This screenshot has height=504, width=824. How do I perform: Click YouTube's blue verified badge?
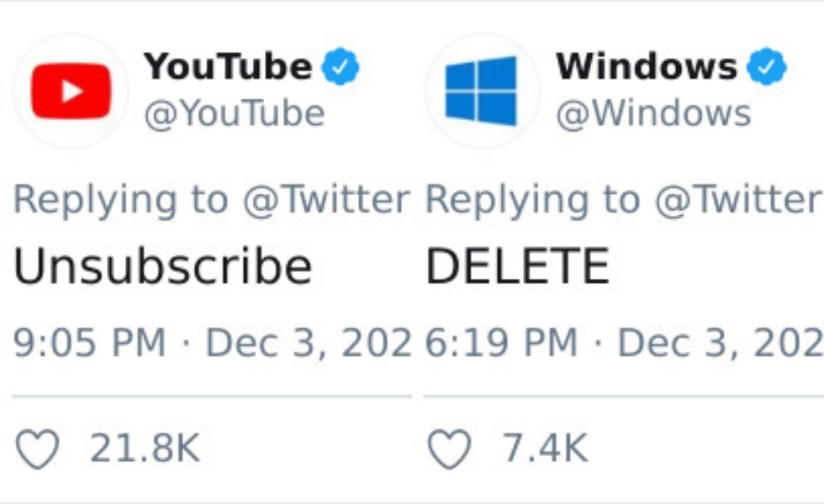pyautogui.click(x=340, y=66)
